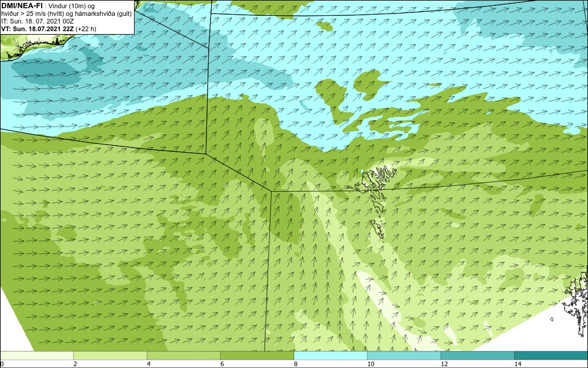This screenshot has height=368, width=588.
Task: Click the 'IT: Sun. 18. 07. 2021 00Z' line
Action: [38, 21]
